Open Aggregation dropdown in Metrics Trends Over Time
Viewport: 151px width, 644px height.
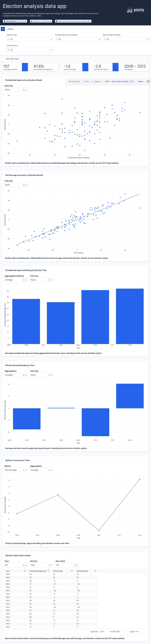pos(52,470)
